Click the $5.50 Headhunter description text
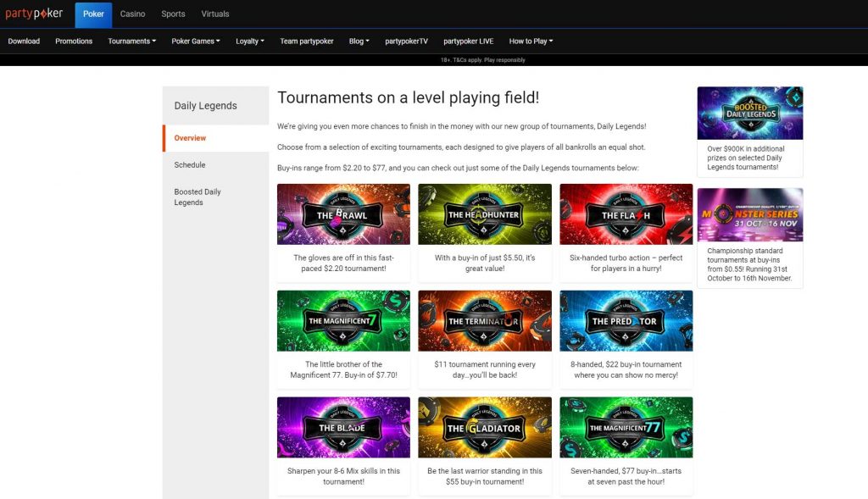 point(484,263)
